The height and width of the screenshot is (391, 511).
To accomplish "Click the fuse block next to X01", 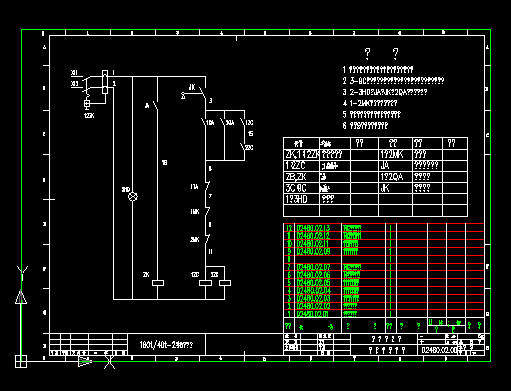I will point(105,82).
